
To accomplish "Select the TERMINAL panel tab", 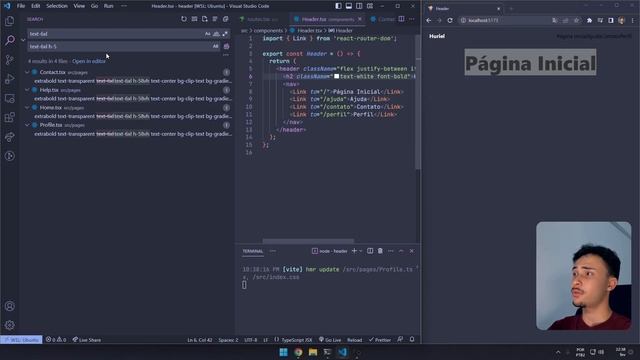I will (253, 251).
